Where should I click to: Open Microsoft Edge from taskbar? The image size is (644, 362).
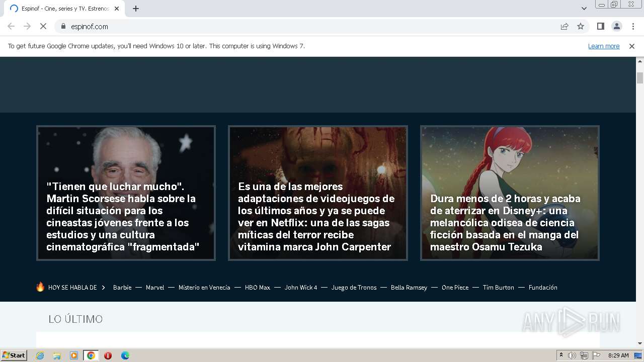pos(125,355)
